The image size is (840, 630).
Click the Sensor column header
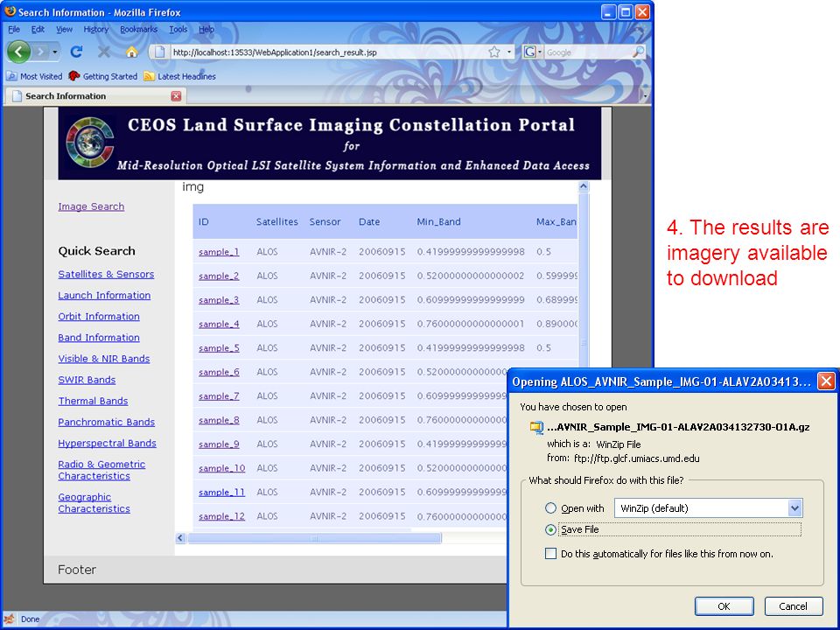click(x=325, y=221)
